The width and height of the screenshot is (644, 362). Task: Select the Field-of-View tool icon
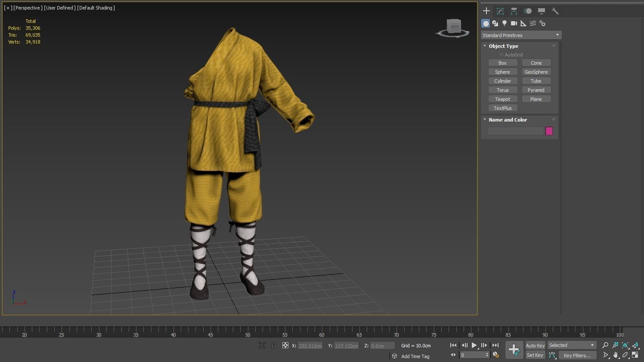point(605,355)
